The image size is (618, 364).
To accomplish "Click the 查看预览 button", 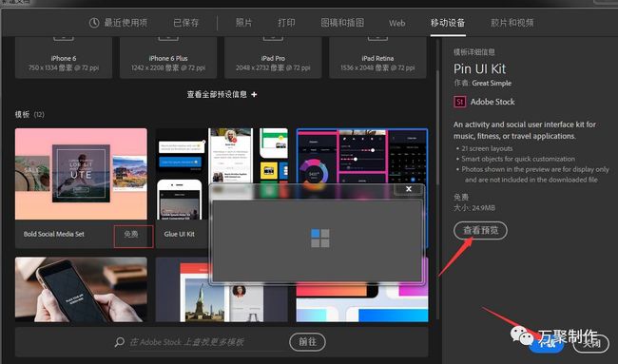I will pyautogui.click(x=480, y=230).
